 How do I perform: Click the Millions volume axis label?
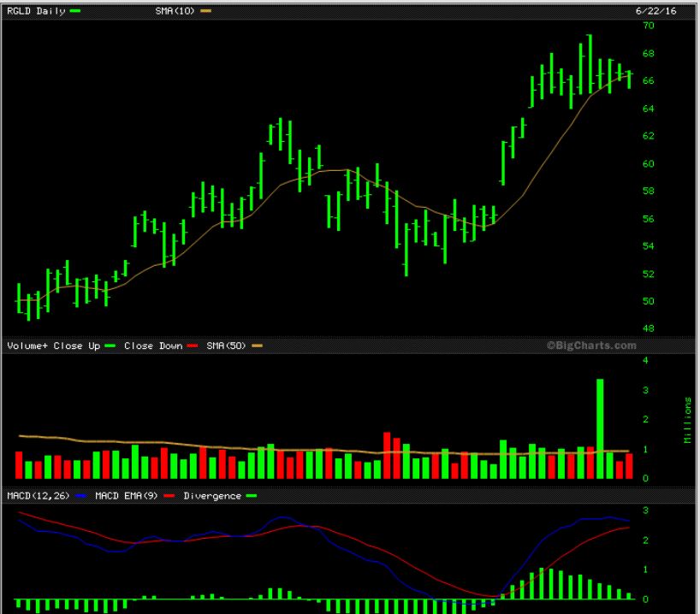[687, 420]
